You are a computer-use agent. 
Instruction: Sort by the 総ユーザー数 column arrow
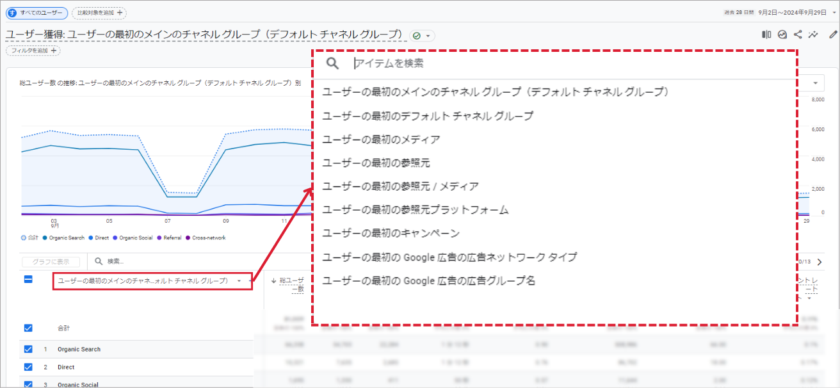(x=274, y=280)
